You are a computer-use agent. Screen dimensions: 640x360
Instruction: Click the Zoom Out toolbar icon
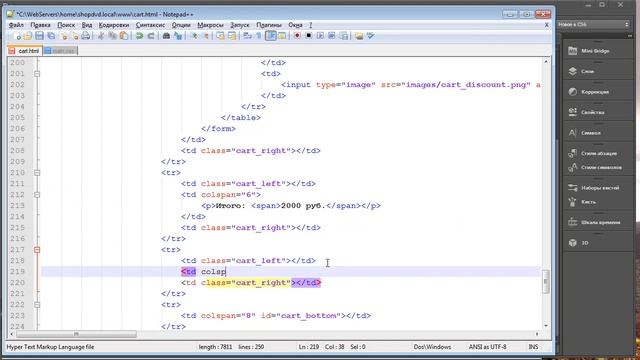pos(206,36)
